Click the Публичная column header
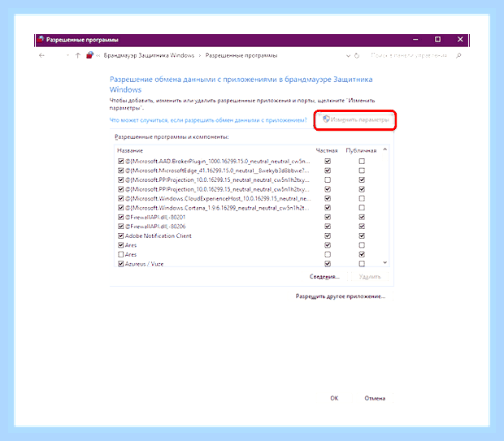504x441 pixels. (361, 150)
